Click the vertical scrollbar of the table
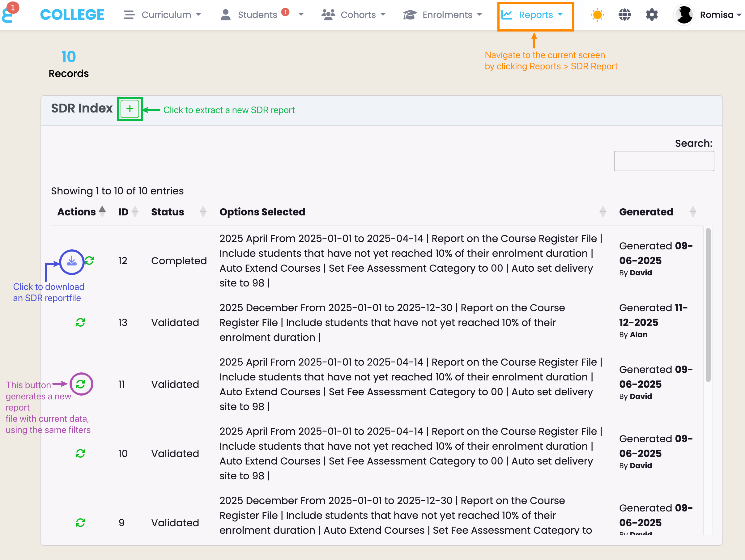The height and width of the screenshot is (560, 745). pyautogui.click(x=708, y=305)
